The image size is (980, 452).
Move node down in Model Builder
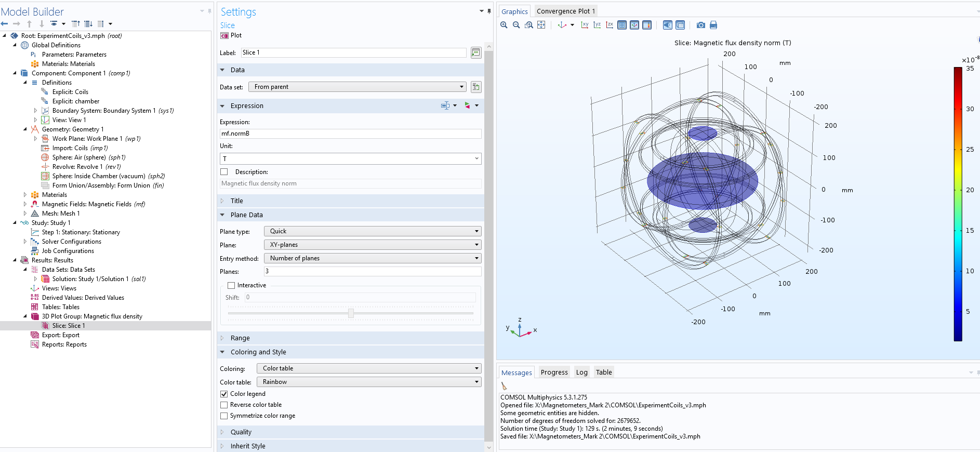click(x=42, y=24)
